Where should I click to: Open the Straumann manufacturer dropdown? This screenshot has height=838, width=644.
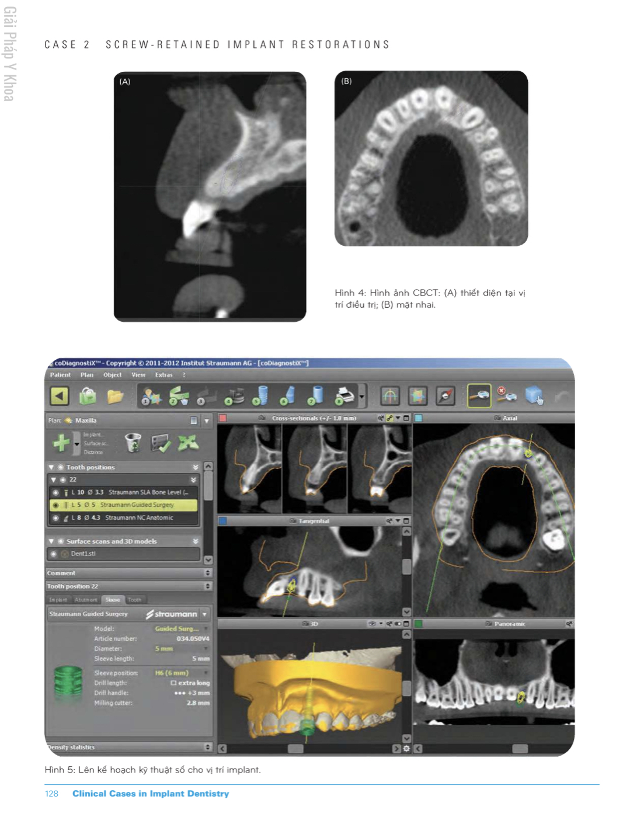pos(204,614)
